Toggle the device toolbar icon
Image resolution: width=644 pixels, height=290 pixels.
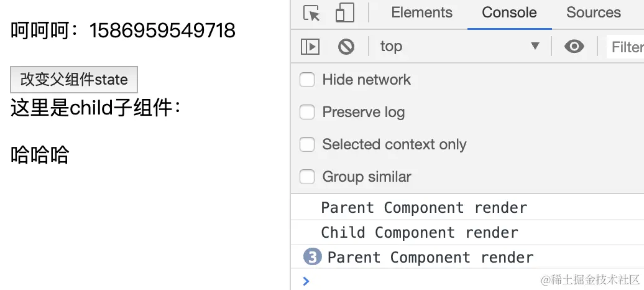(x=344, y=12)
